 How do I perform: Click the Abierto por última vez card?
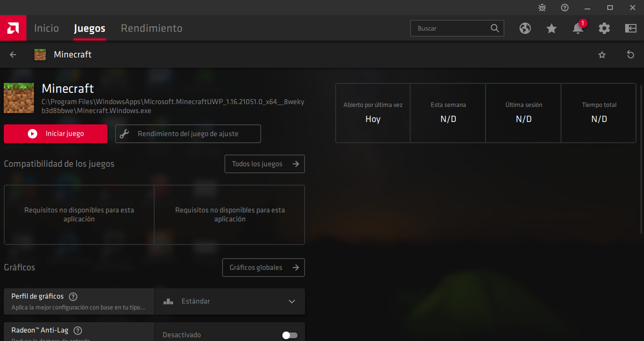pyautogui.click(x=373, y=113)
